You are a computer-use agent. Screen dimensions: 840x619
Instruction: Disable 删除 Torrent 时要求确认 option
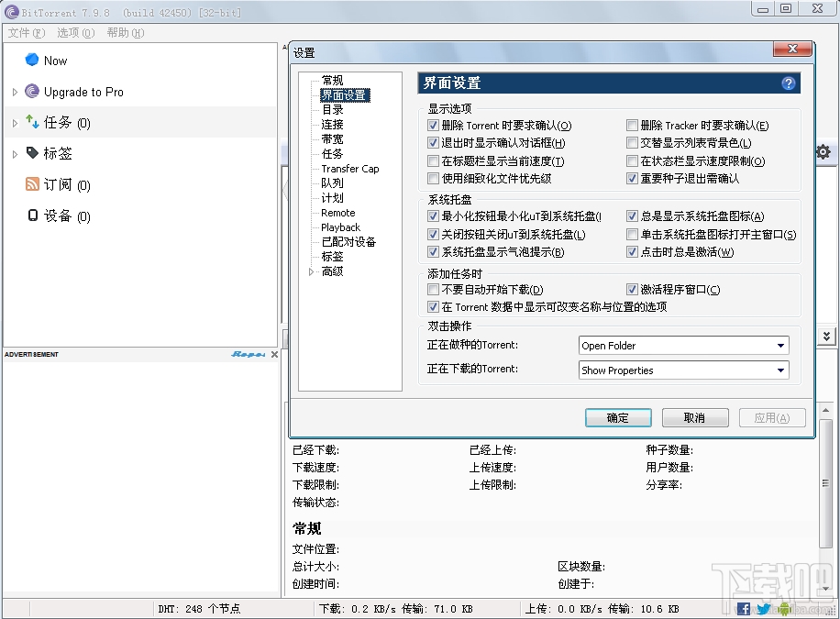(x=433, y=126)
